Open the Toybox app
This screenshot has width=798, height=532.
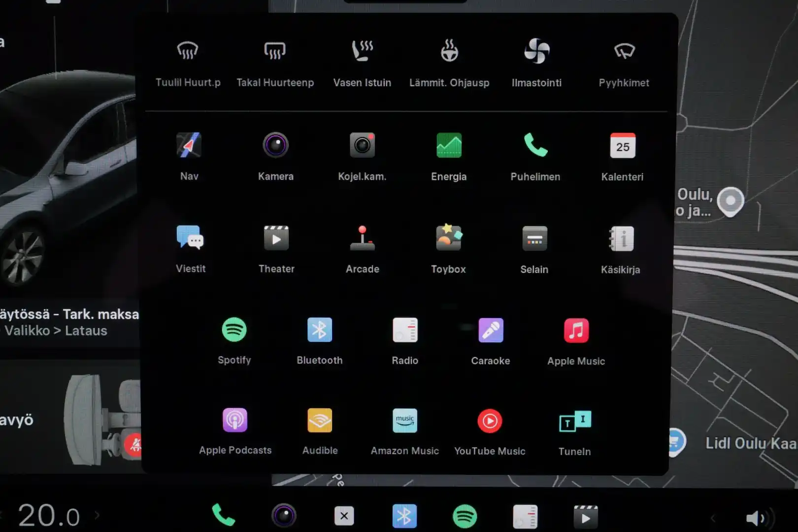click(448, 249)
